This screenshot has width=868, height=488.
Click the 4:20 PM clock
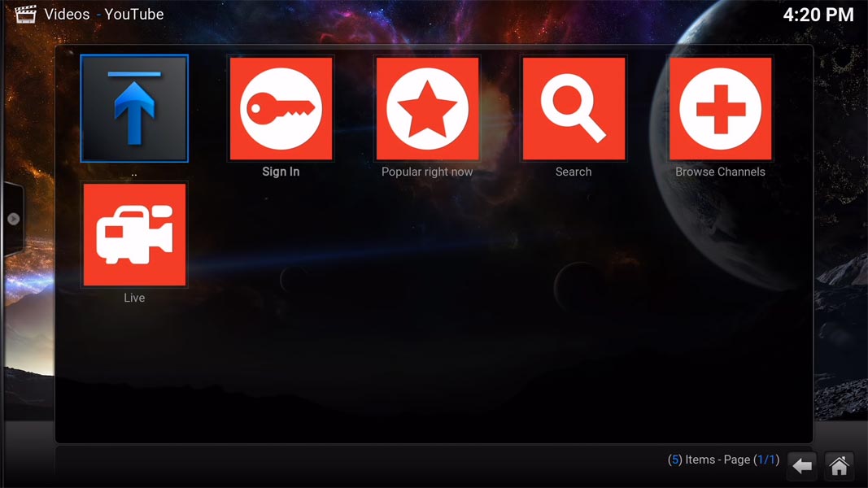pyautogui.click(x=818, y=15)
